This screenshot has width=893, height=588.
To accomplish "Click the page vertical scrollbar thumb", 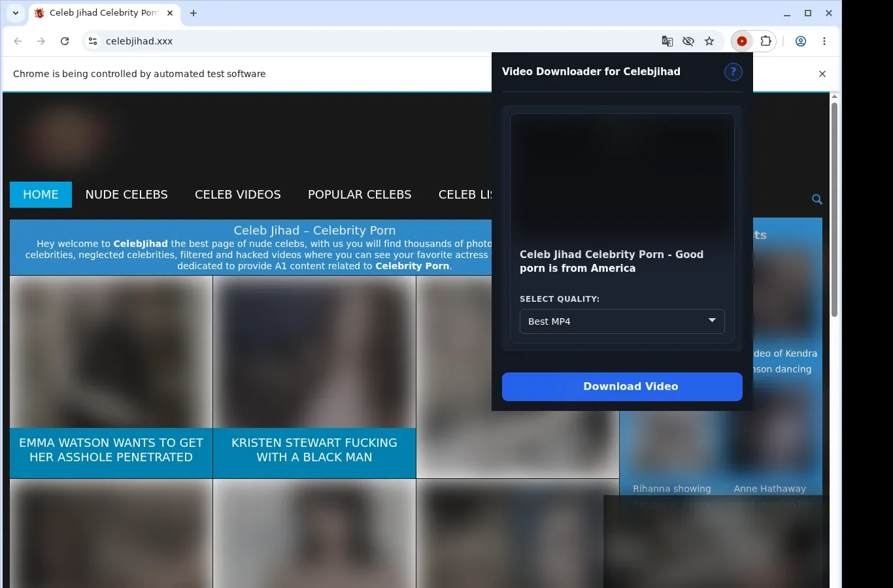I will click(834, 209).
